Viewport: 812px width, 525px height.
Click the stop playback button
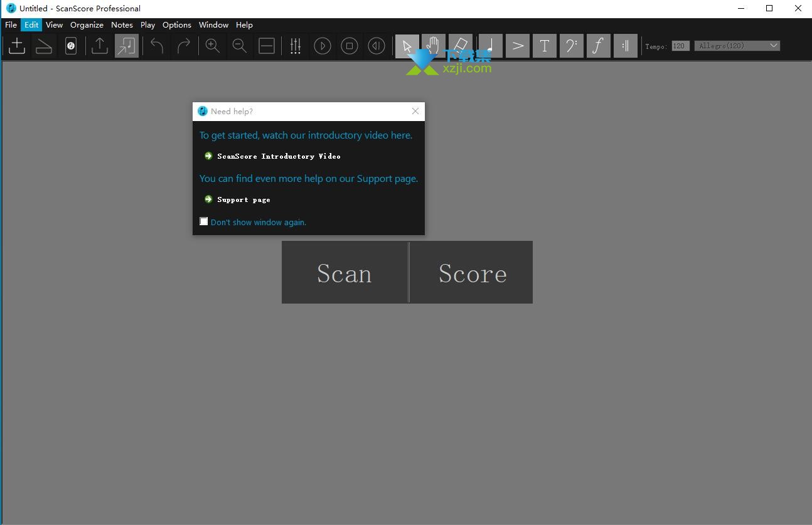point(350,46)
